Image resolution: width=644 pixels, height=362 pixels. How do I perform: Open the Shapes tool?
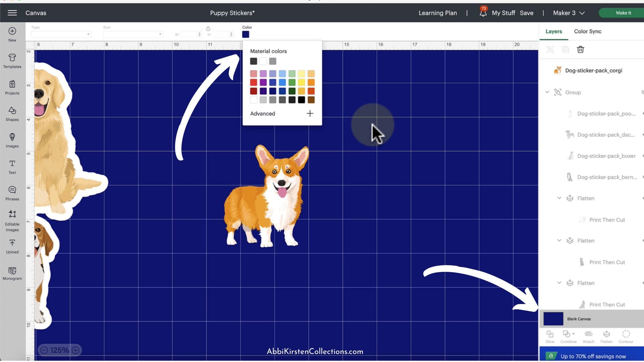[12, 114]
